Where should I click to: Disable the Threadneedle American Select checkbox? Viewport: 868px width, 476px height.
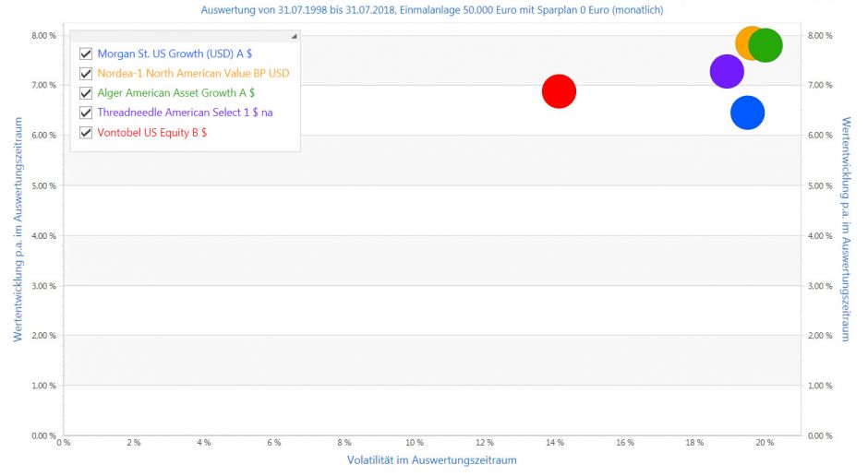[x=86, y=113]
